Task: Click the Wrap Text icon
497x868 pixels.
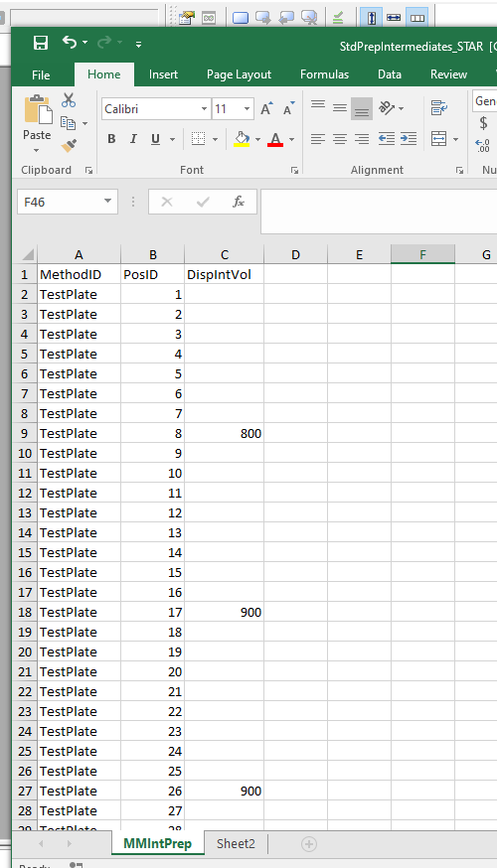Action: [x=438, y=108]
